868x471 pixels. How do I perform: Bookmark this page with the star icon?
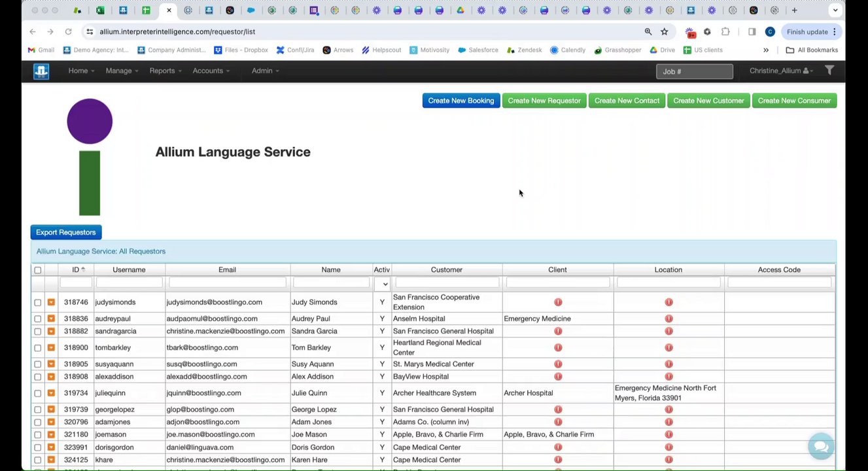coord(665,31)
